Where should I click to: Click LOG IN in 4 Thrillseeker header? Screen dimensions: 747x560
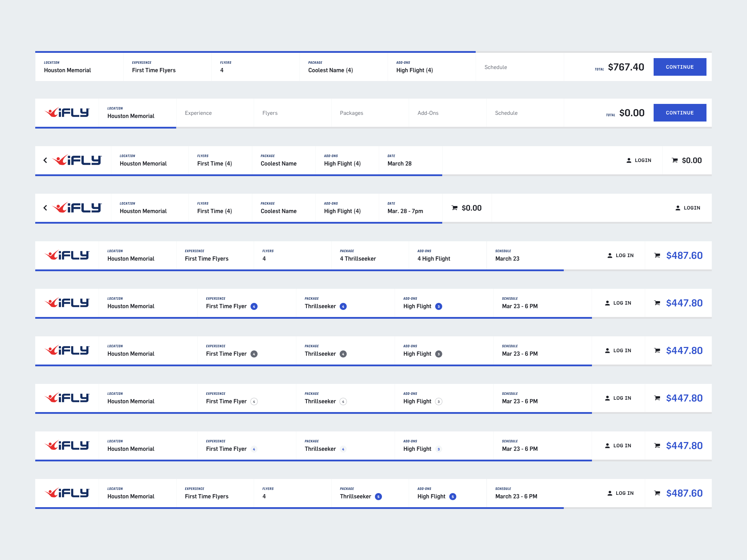point(625,255)
